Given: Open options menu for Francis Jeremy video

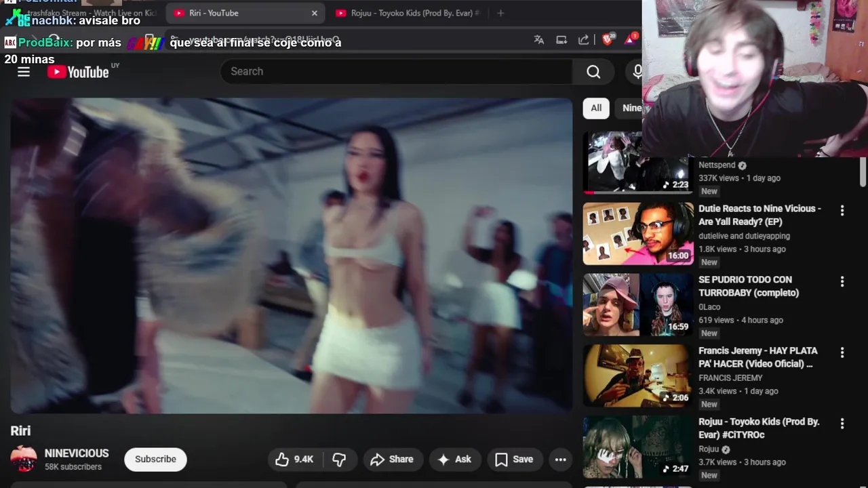Looking at the screenshot, I should 842,353.
